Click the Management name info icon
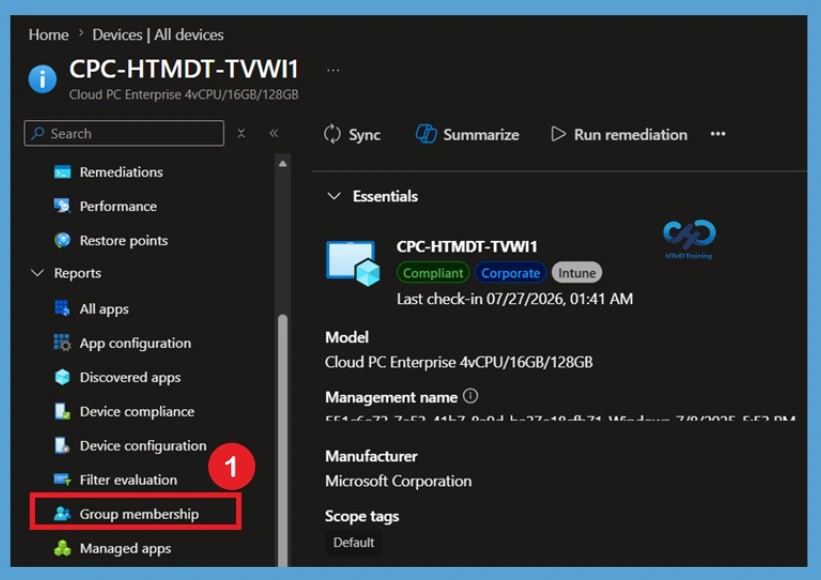Viewport: 821px width, 580px height. click(x=470, y=396)
